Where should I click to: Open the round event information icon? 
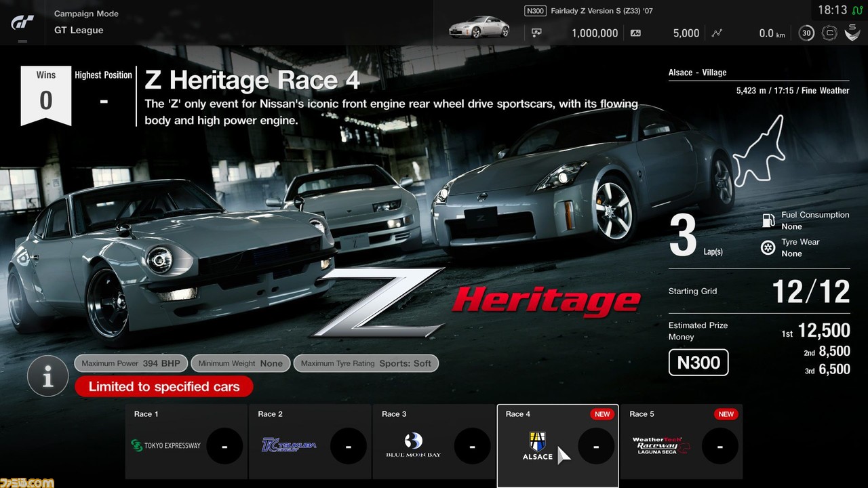click(47, 376)
